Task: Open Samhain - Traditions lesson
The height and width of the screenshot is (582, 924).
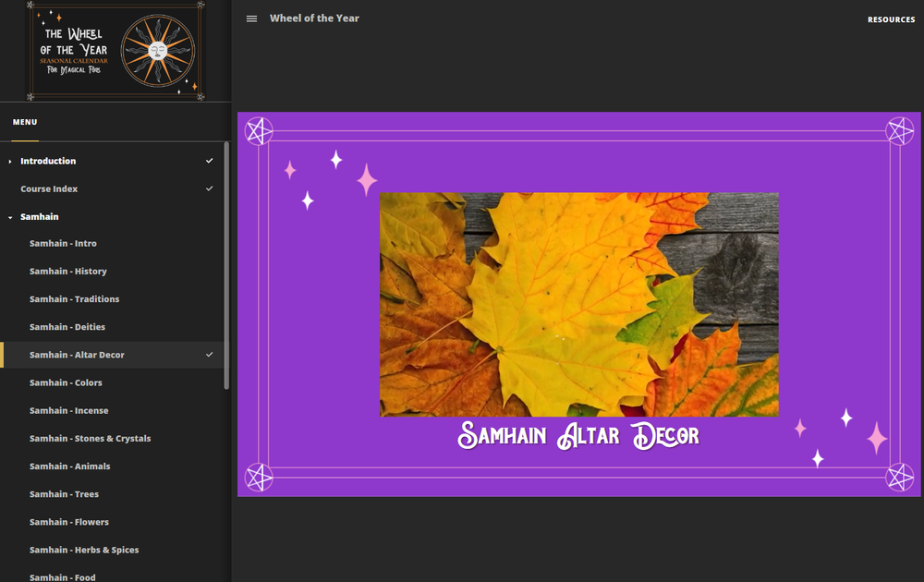Action: click(x=74, y=298)
